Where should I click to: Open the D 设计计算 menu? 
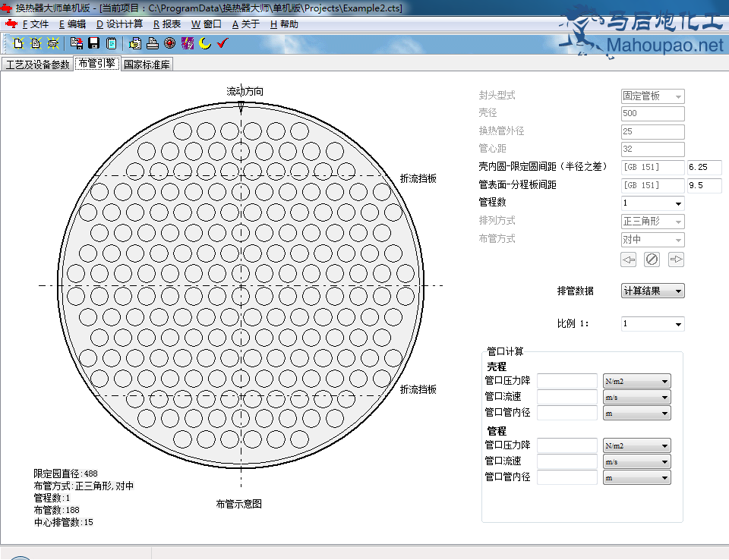(x=119, y=24)
